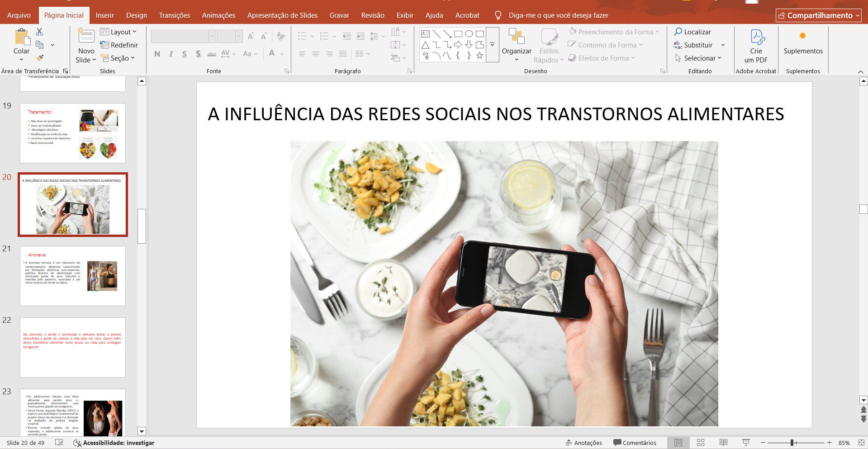Open Preenchimento da Forma dropdown
The image size is (868, 449).
pyautogui.click(x=614, y=32)
